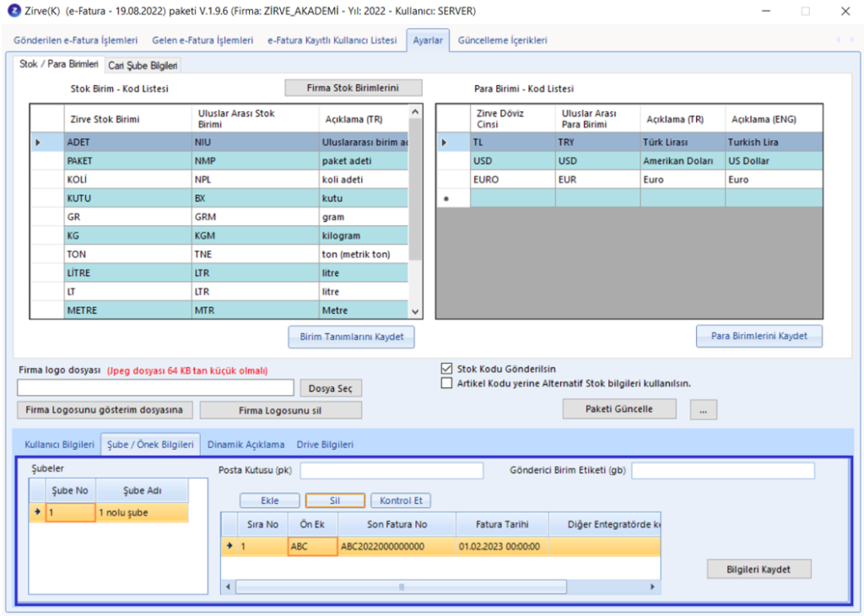
Task: Click the Firma Stok Birimlerini button
Action: point(354,88)
